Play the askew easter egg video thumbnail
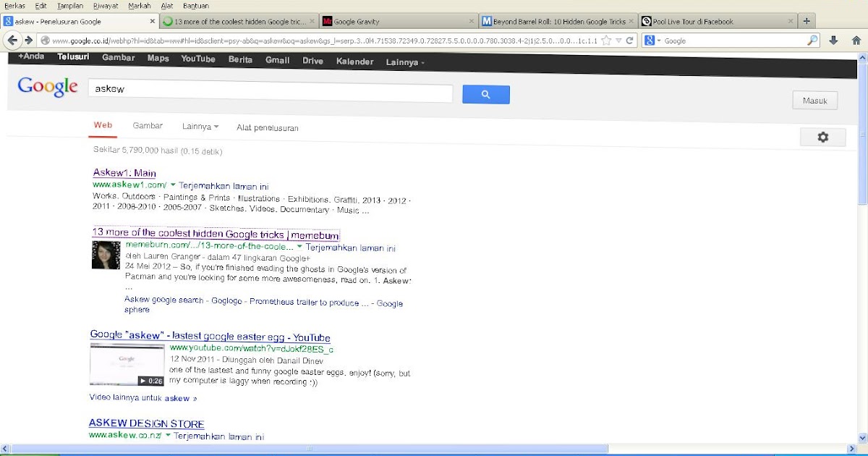Screen dimensions: 868x456 (127, 364)
